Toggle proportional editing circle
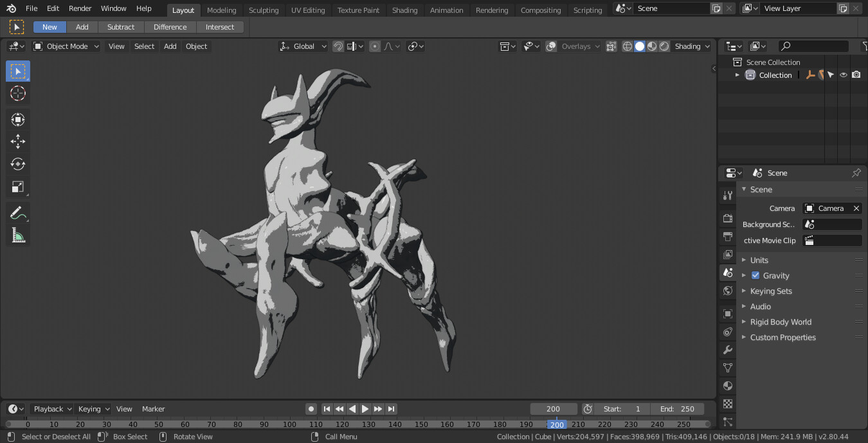The image size is (868, 443). point(375,46)
